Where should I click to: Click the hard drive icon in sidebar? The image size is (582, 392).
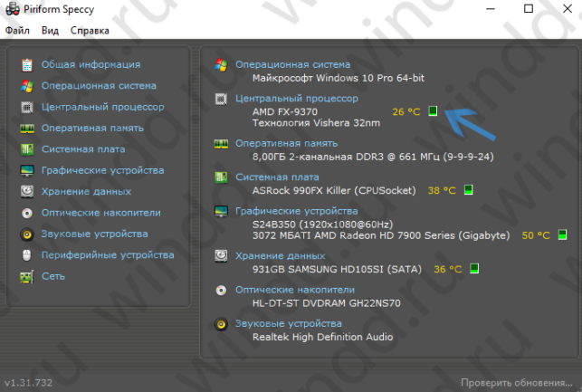pyautogui.click(x=27, y=192)
